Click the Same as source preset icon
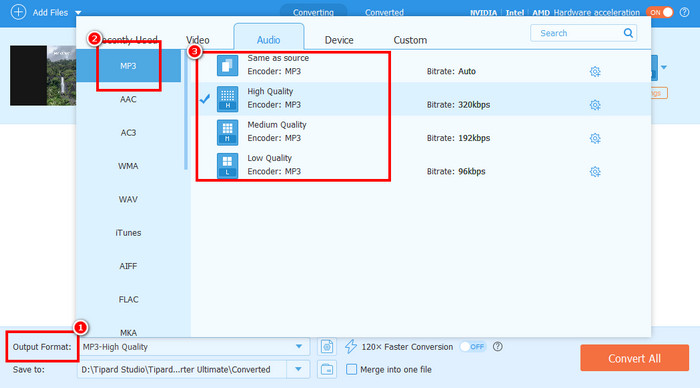This screenshot has width=700, height=388. pyautogui.click(x=227, y=66)
